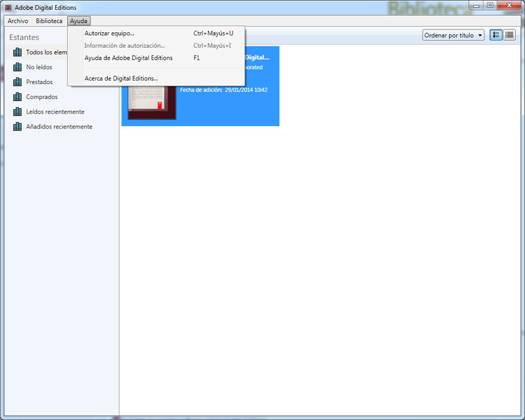Select the Prestados shelf label
Viewport: 525px width, 420px height.
pos(39,82)
